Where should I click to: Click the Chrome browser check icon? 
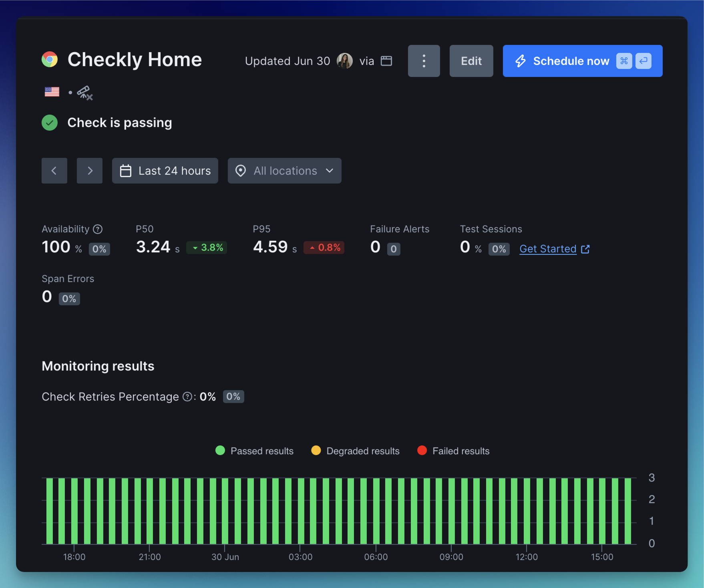coord(50,59)
